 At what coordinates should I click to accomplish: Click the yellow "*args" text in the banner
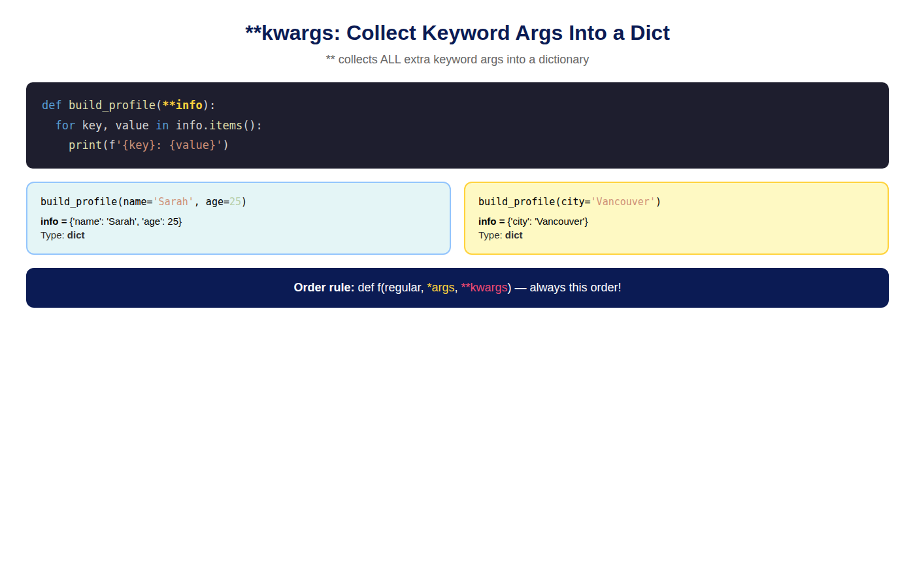441,287
